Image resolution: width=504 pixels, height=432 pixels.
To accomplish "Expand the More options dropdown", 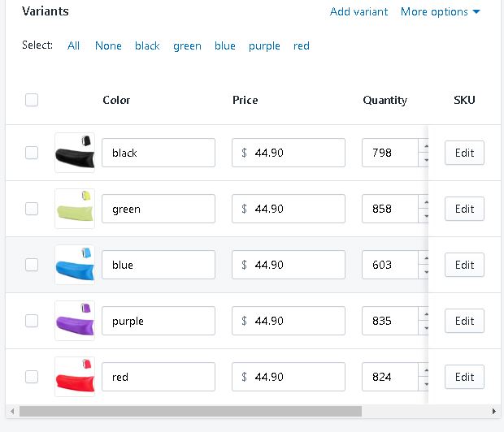I will [440, 12].
